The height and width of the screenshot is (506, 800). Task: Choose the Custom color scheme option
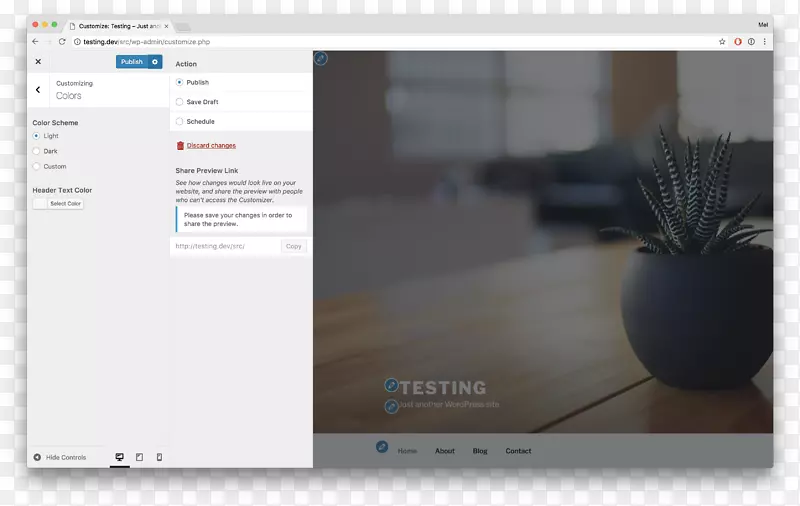(36, 166)
